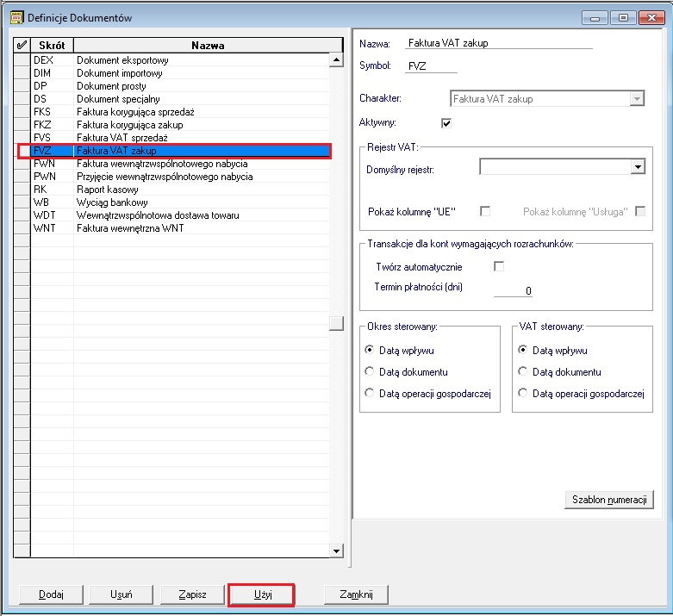This screenshot has height=616, width=673.
Task: Select VAT sterowany Datą operacji gospodarczej
Action: pos(522,393)
